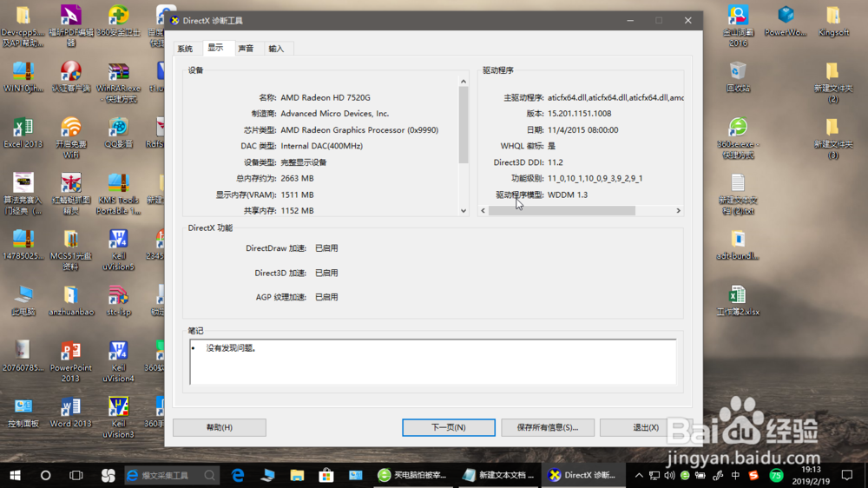Select MCS51光盘资料 folder icon
The height and width of the screenshot is (488, 868).
(x=71, y=250)
